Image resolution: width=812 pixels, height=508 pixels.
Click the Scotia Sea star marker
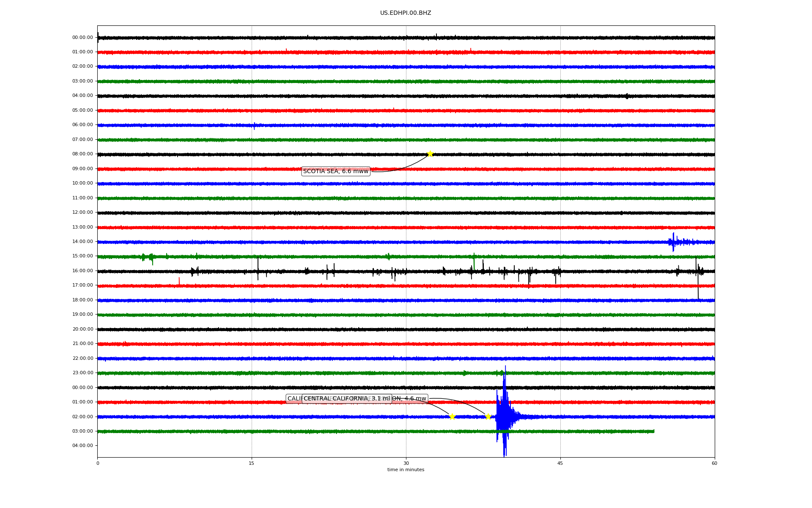pyautogui.click(x=430, y=154)
